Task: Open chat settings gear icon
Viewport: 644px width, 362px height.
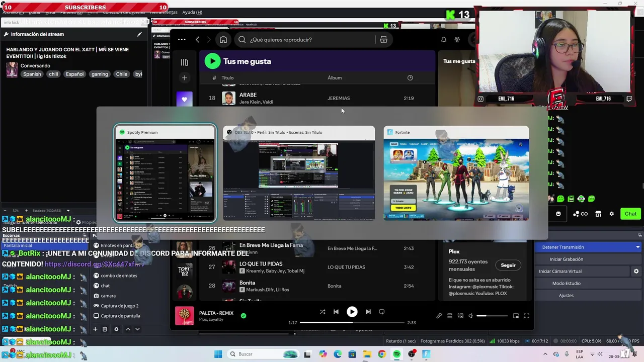Action: [x=611, y=214]
